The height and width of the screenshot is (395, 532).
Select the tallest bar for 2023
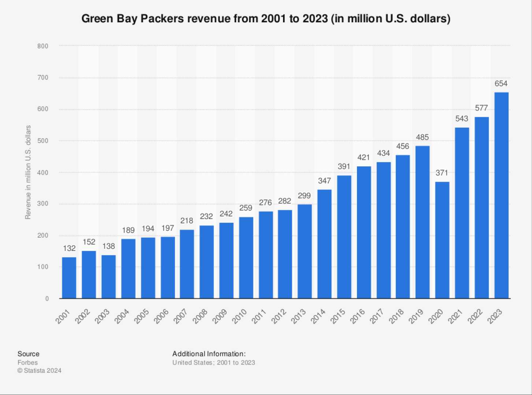[502, 195]
